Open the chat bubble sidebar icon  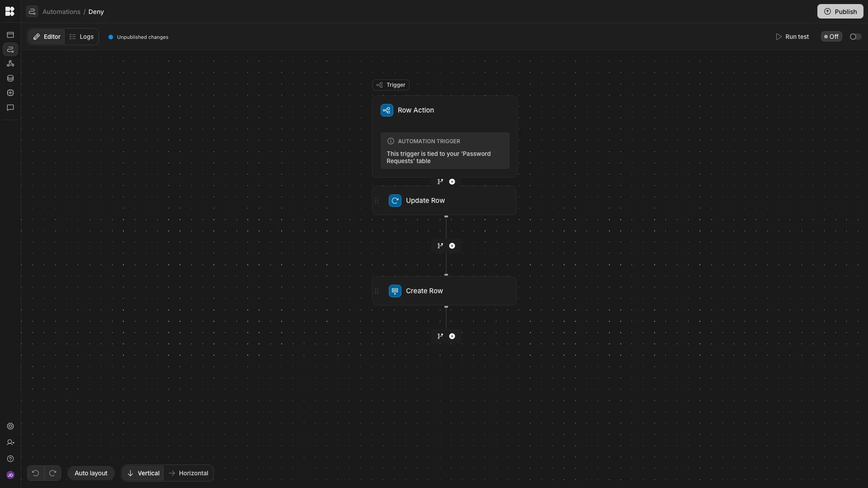pyautogui.click(x=10, y=108)
